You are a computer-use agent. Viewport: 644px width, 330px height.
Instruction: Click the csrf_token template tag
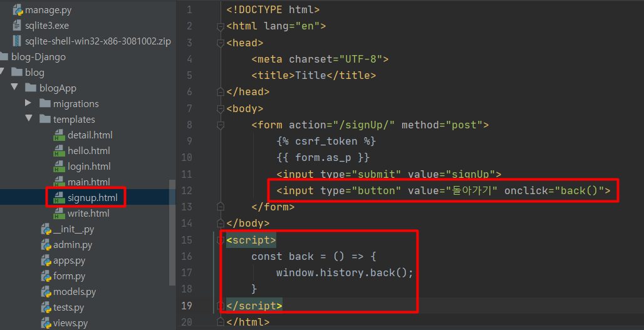[x=326, y=141]
